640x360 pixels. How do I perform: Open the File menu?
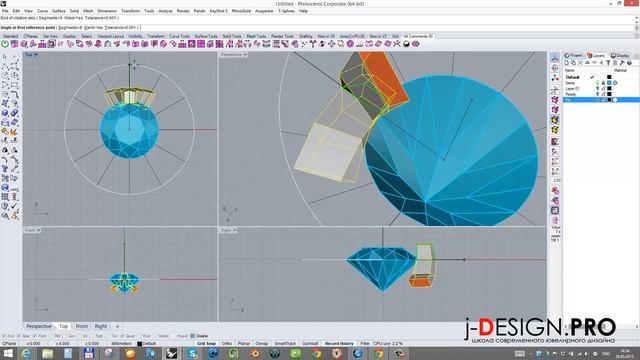pyautogui.click(x=5, y=11)
